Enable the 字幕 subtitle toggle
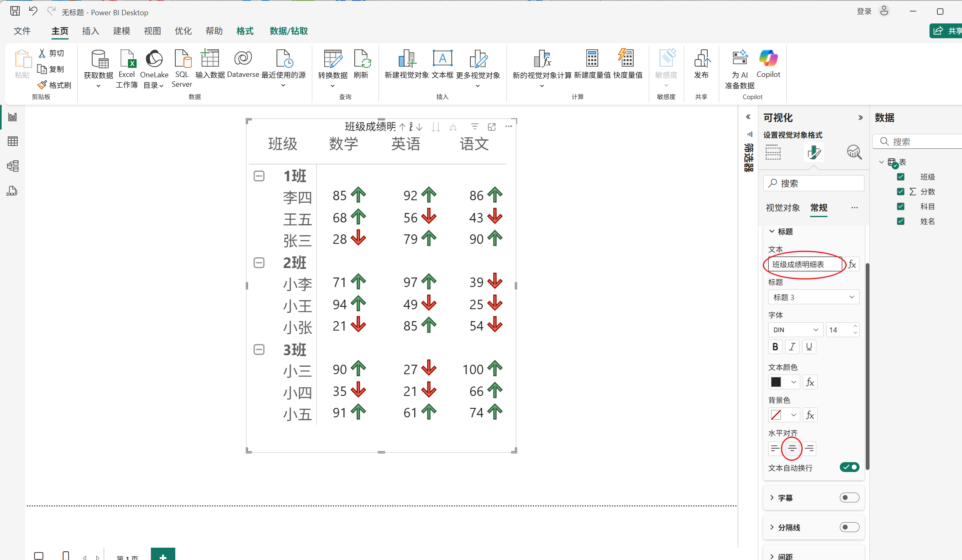962x560 pixels. (849, 498)
